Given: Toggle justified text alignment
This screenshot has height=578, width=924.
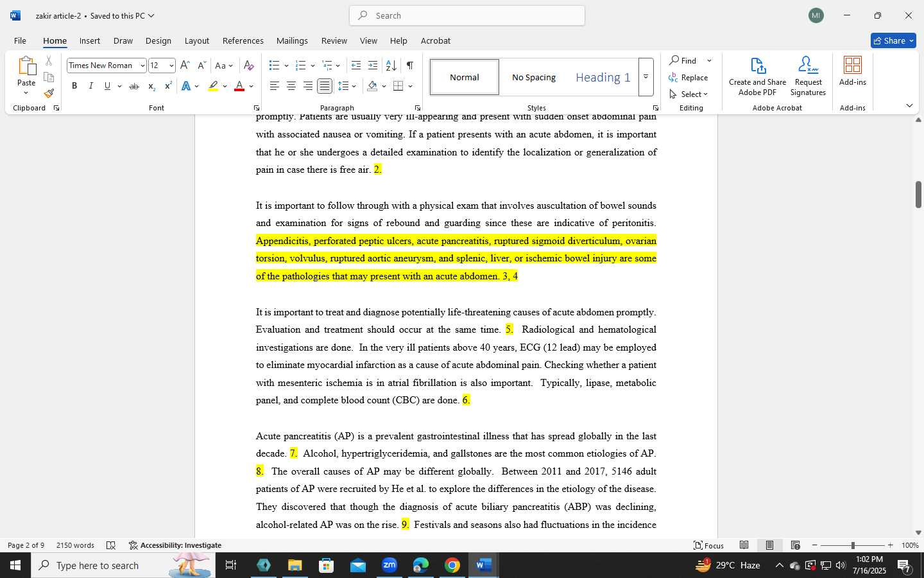Looking at the screenshot, I should pos(325,86).
